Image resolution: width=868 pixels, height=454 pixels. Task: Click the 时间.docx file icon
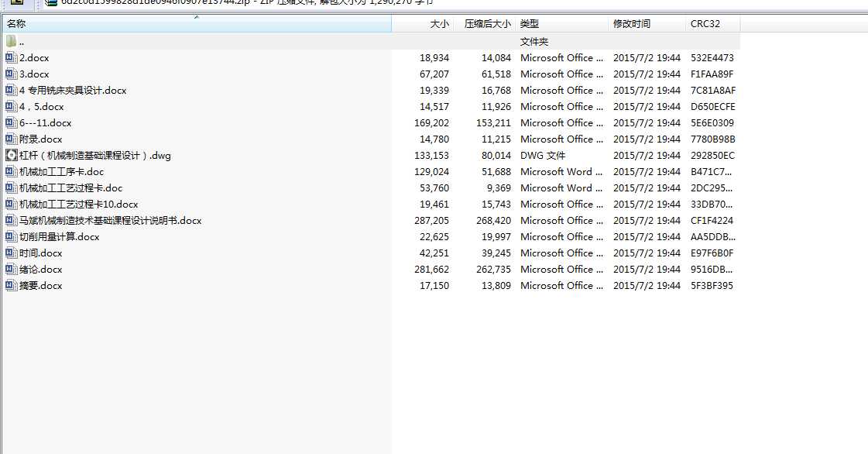[11, 253]
